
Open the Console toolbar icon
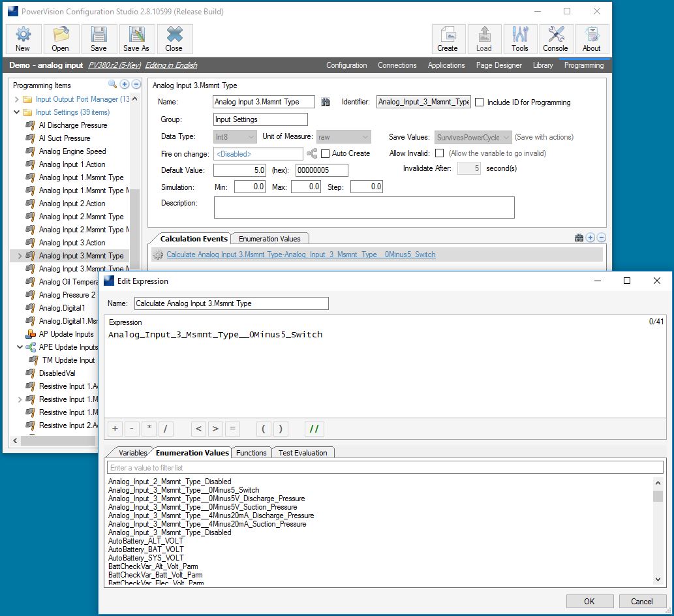555,39
